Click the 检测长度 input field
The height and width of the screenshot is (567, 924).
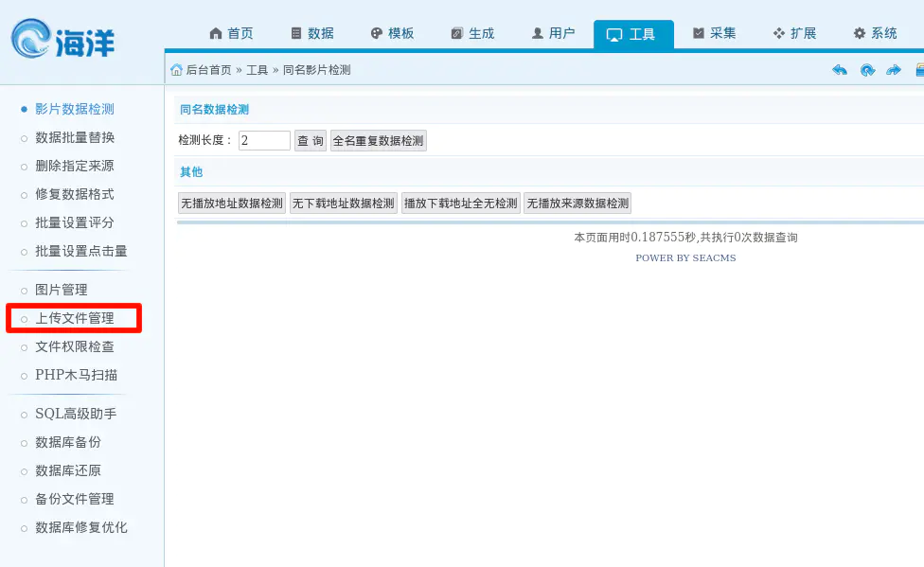264,140
